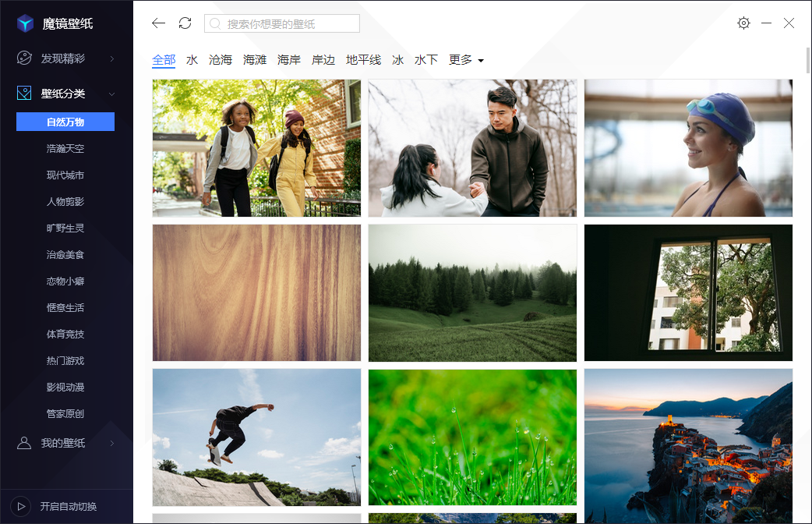This screenshot has width=812, height=524.
Task: Click the search magnifier icon
Action: pyautogui.click(x=215, y=23)
